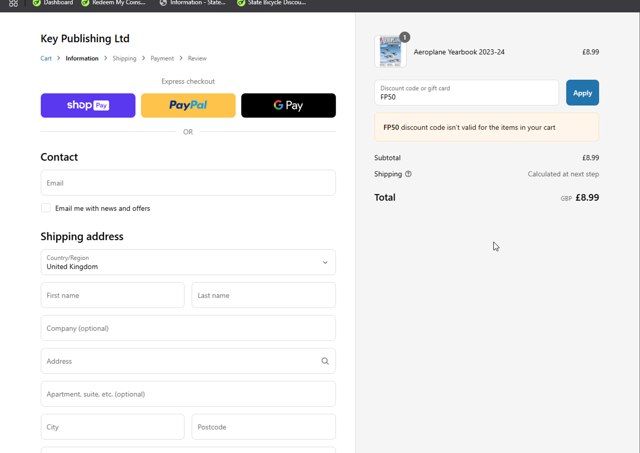Open the State Bicycle Discount bookmark
Viewport: 640px width, 453px height.
point(272,3)
